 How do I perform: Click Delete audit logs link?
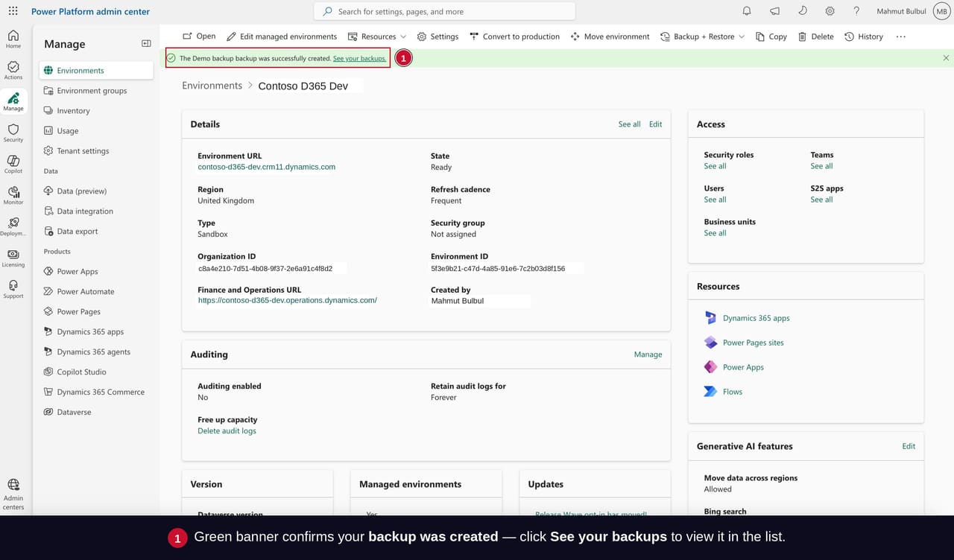(x=227, y=431)
